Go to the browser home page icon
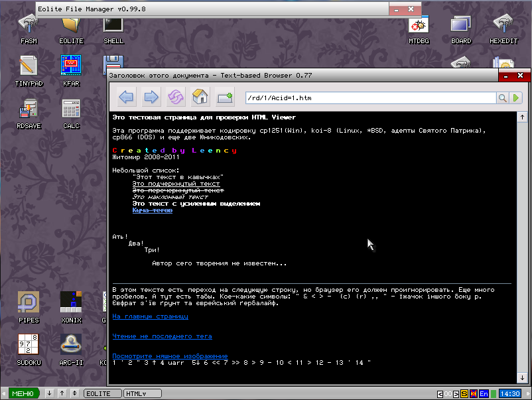Screen dimensions: 532x400 coord(200,98)
